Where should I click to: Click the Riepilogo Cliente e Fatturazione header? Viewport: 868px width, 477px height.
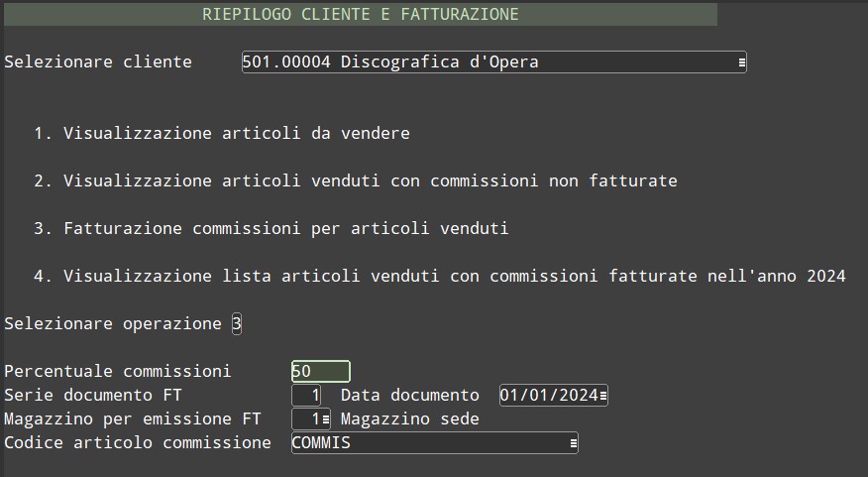point(360,14)
